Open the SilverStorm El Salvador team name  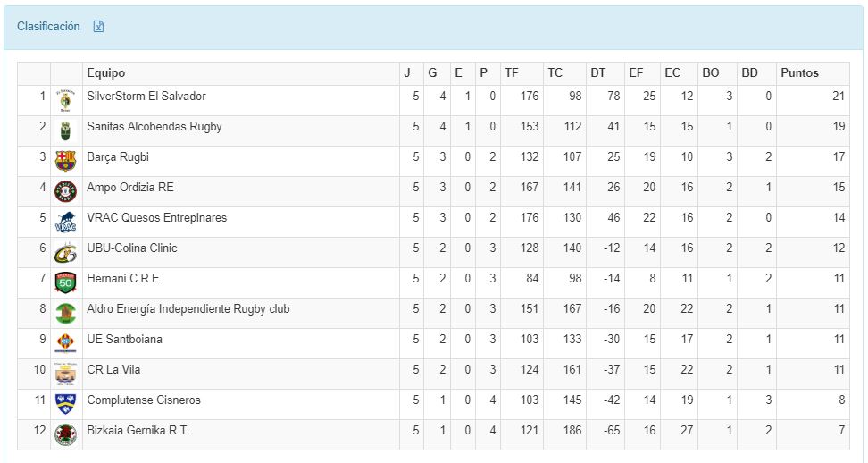click(146, 97)
